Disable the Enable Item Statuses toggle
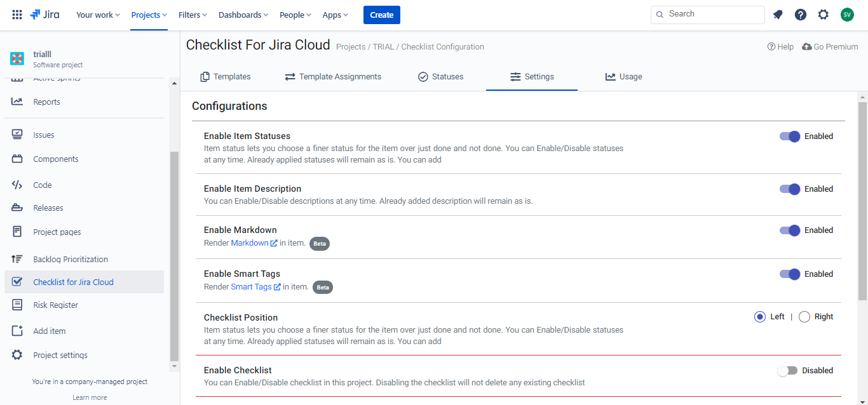Screen dimensions: 868x405 click(x=790, y=136)
